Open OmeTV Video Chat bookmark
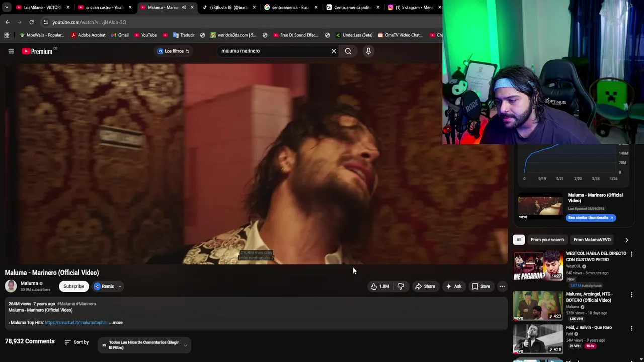Viewport: 644px width, 362px height. 400,35
